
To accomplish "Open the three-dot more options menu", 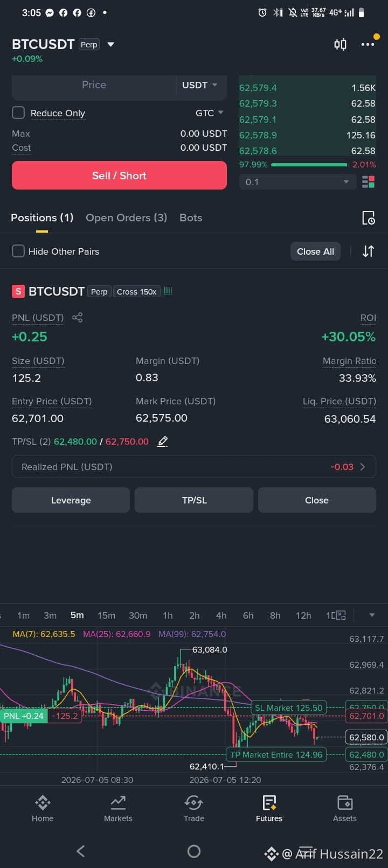I will pyautogui.click(x=368, y=44).
